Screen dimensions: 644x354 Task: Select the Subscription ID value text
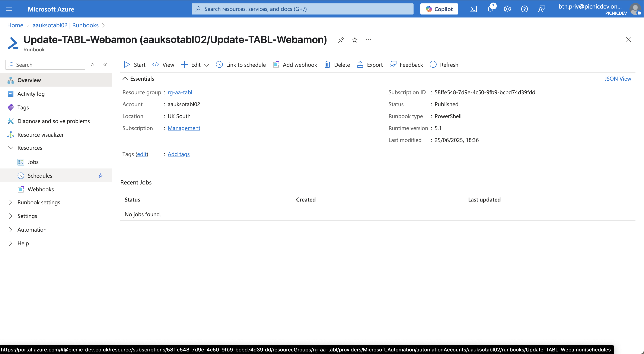click(x=485, y=92)
